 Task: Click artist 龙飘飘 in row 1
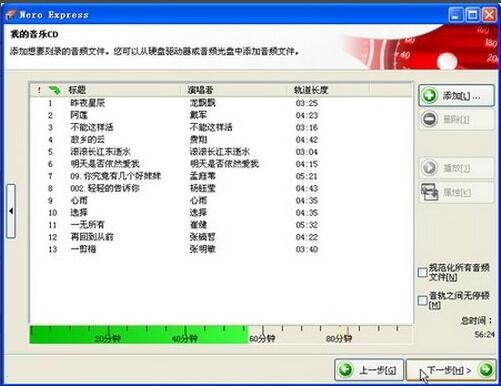[x=203, y=103]
